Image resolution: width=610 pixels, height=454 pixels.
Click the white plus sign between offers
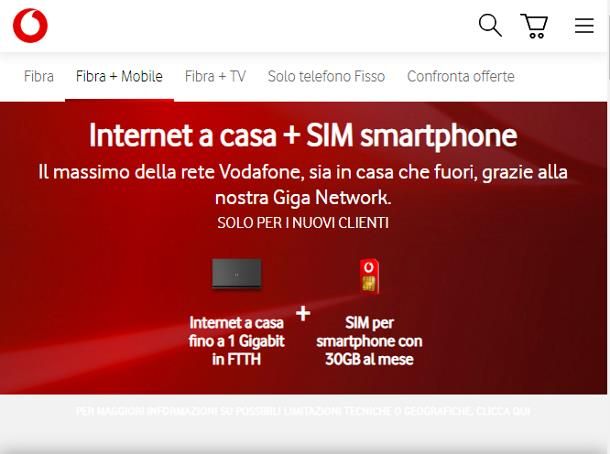(303, 314)
